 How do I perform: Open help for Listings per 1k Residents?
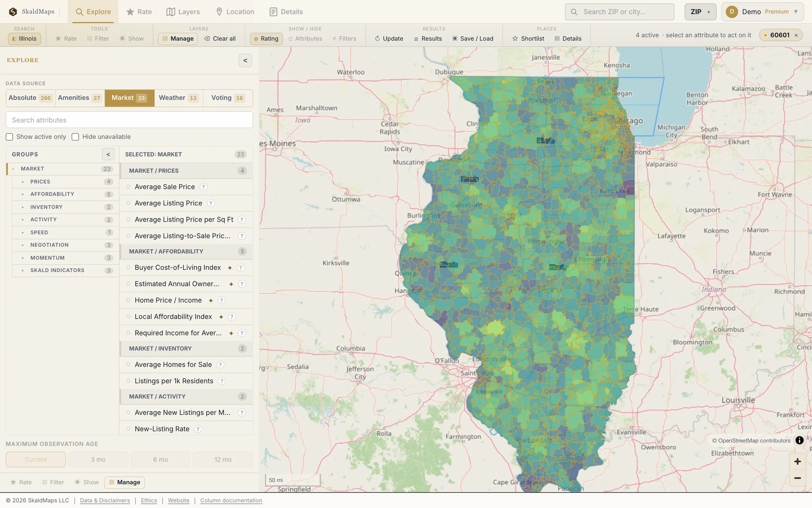[221, 381]
